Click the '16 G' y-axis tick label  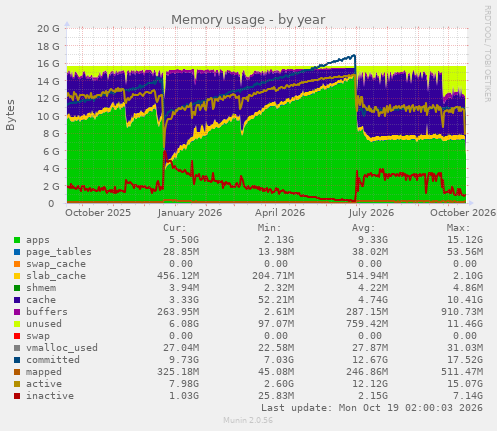click(48, 64)
